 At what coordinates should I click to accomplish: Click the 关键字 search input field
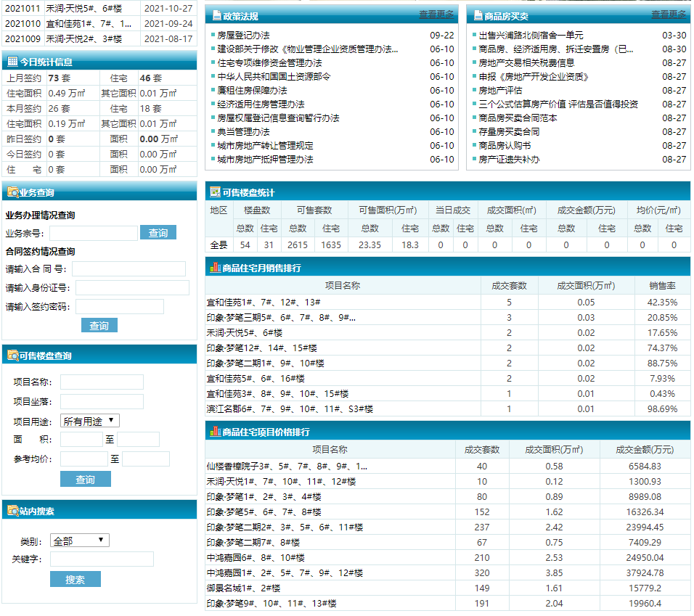click(102, 559)
